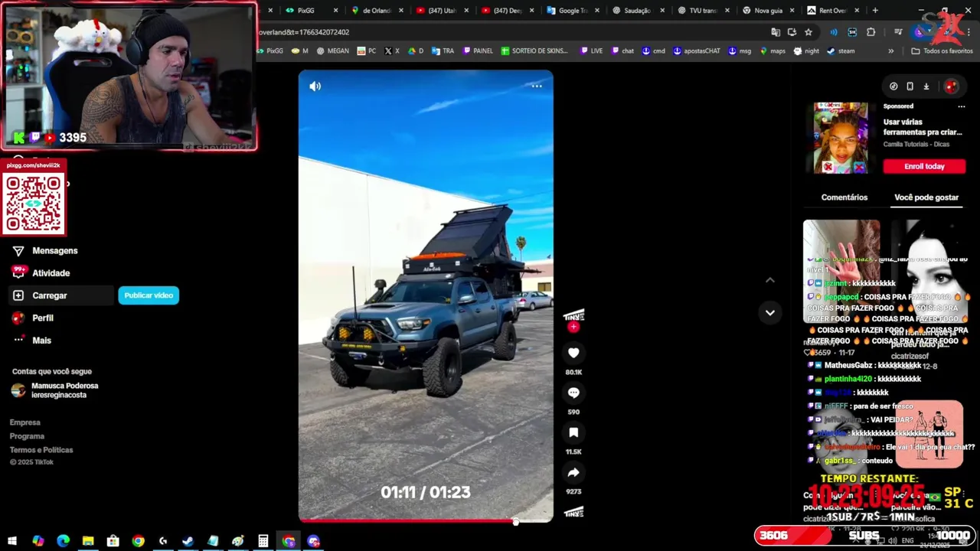Image resolution: width=980 pixels, height=551 pixels.
Task: Click the Publicar vídeo button
Action: pyautogui.click(x=149, y=295)
